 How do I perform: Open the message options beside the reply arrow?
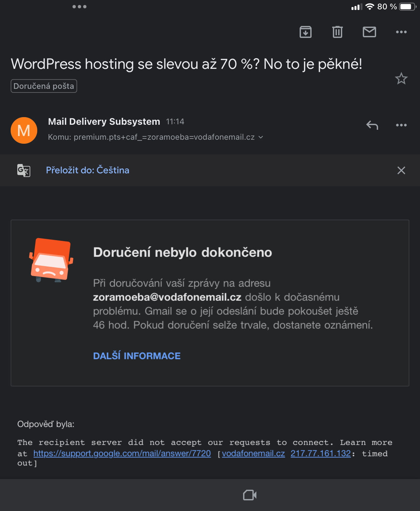[x=401, y=125]
